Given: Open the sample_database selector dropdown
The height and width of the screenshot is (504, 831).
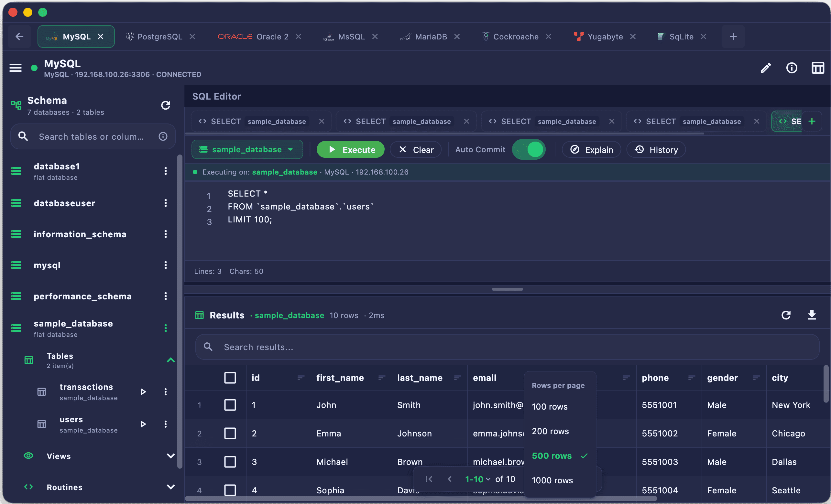Looking at the screenshot, I should pyautogui.click(x=247, y=149).
